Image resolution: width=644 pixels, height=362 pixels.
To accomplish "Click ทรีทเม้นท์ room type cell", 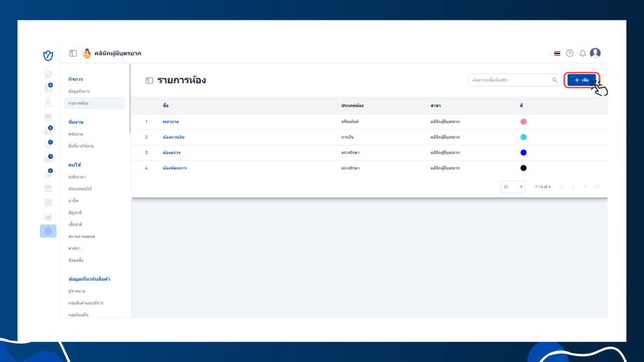I will [350, 122].
